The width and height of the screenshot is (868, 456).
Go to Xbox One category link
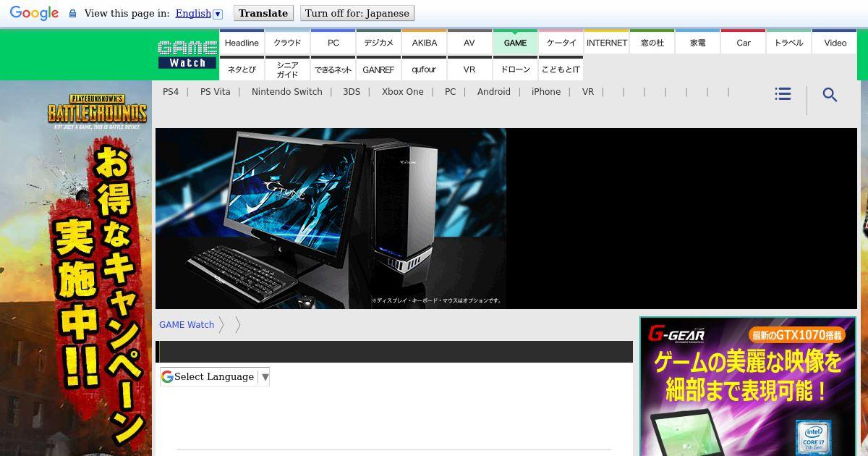(403, 92)
